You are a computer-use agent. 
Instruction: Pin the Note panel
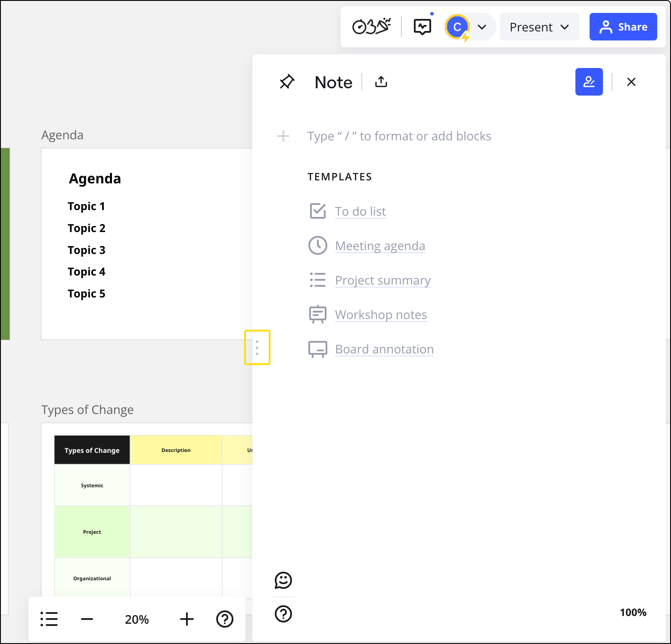pyautogui.click(x=287, y=82)
